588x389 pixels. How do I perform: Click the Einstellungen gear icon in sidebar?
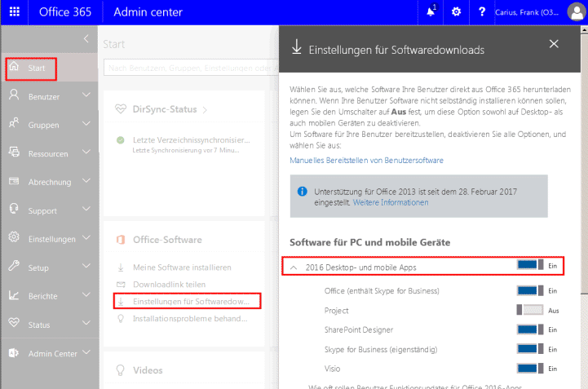[14, 237]
